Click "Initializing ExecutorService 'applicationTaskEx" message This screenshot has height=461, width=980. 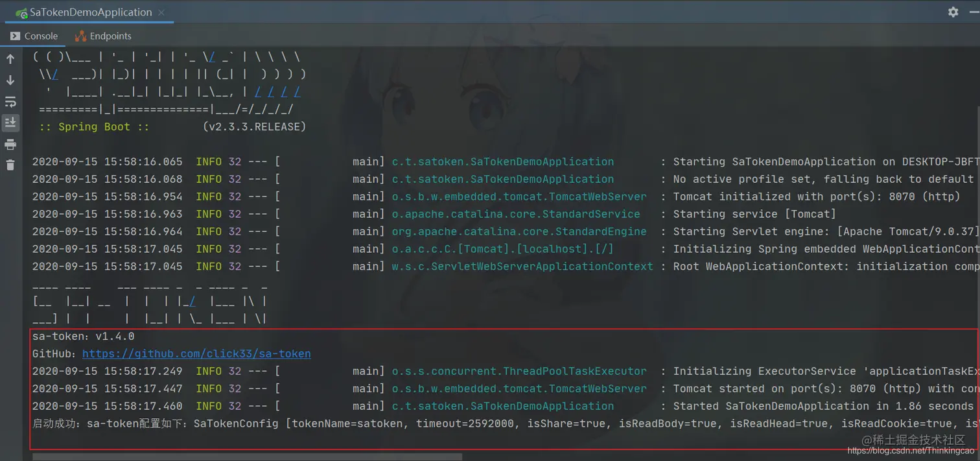[x=826, y=372]
